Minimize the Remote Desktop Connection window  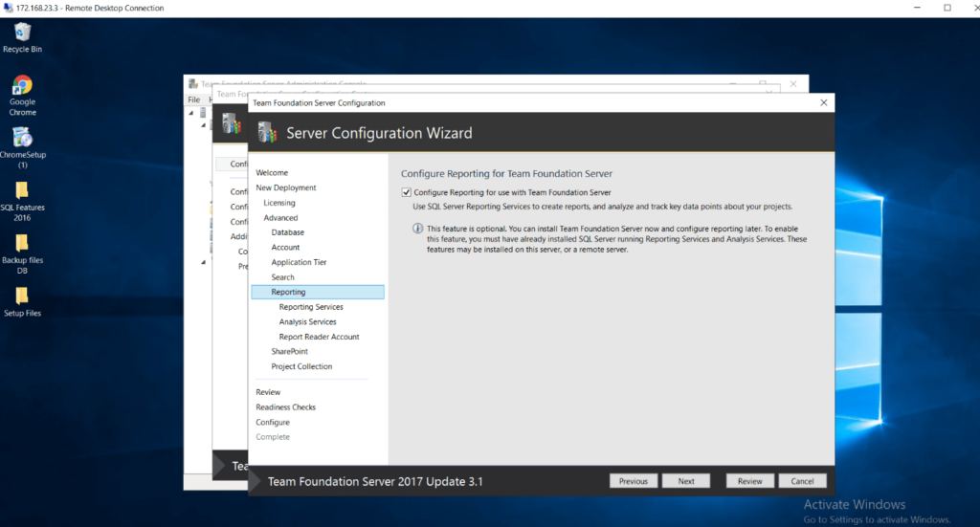917,8
